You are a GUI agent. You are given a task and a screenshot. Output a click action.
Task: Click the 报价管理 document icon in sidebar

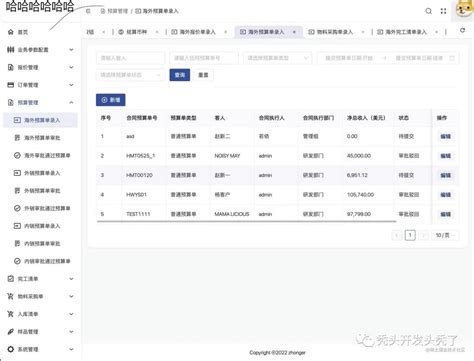[11, 67]
